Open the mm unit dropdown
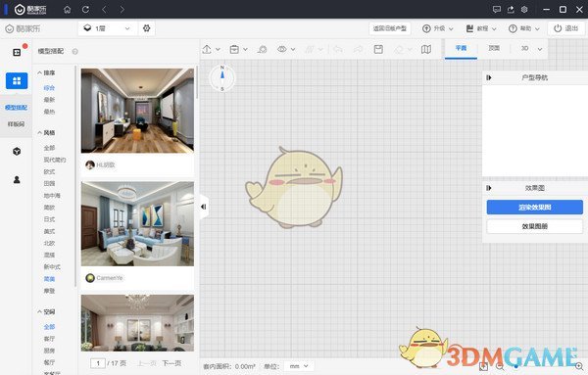This screenshot has height=375, width=588. point(299,366)
